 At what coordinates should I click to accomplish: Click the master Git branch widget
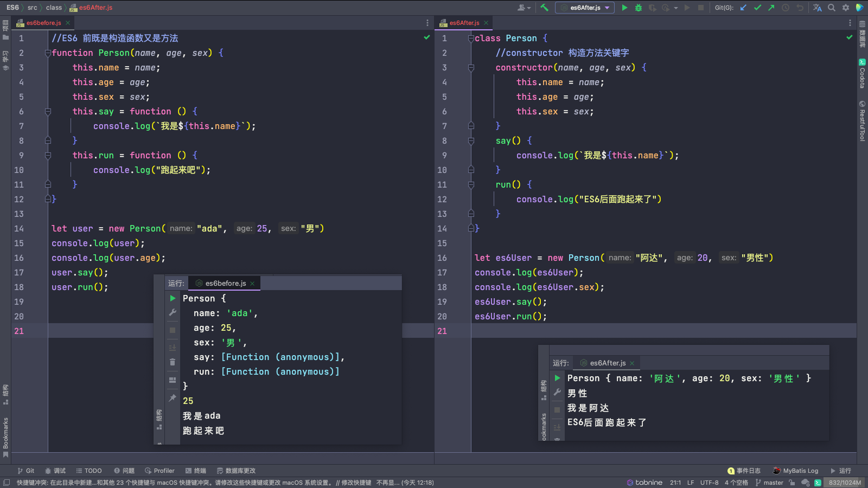coord(769,483)
